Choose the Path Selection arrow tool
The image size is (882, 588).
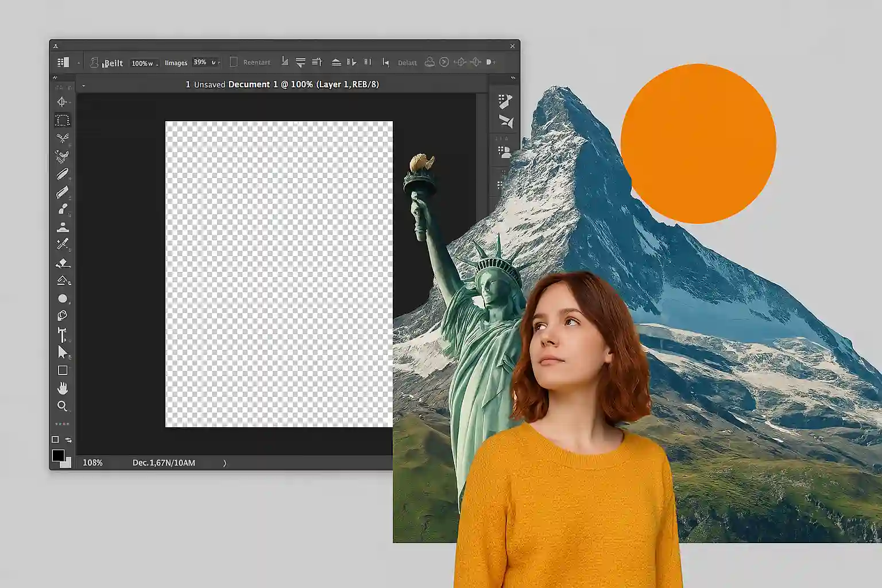pos(63,352)
